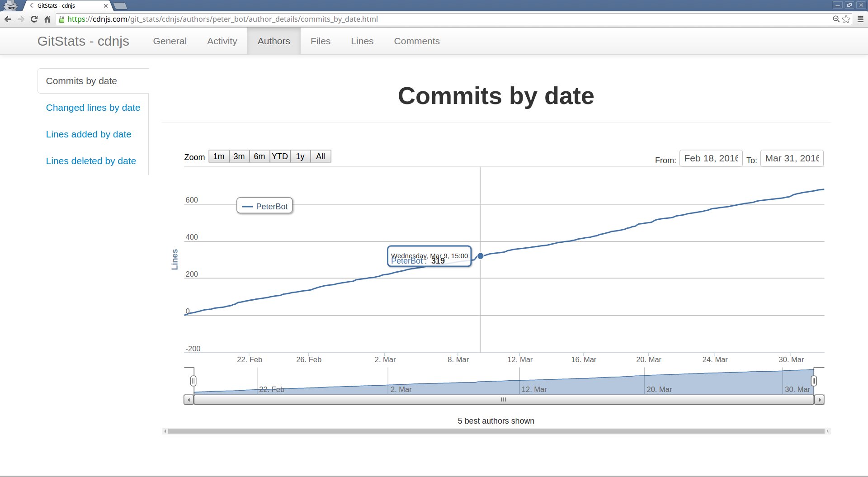
Task: Open the GitStats - cdnjs brand link
Action: click(x=83, y=41)
